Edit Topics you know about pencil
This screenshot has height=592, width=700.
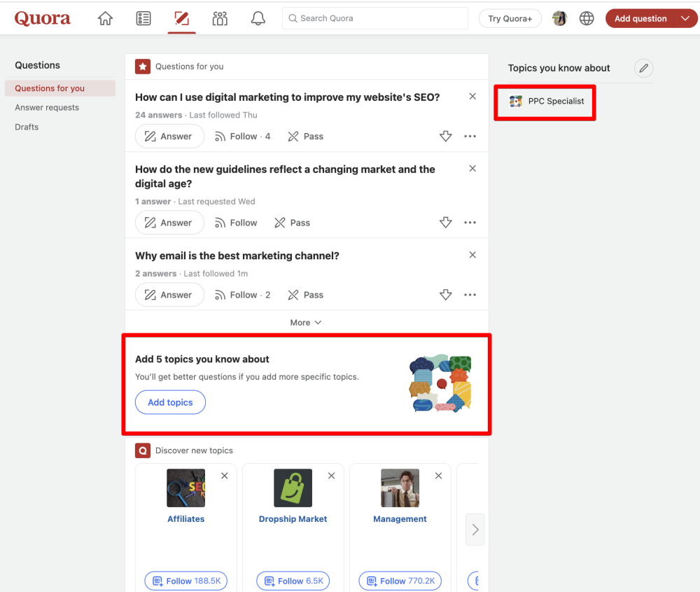644,68
